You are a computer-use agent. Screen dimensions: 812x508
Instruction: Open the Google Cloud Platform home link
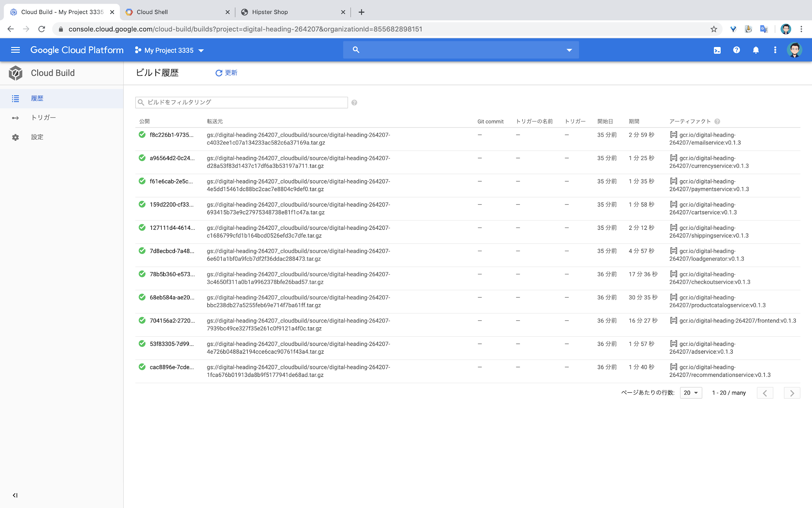click(77, 50)
